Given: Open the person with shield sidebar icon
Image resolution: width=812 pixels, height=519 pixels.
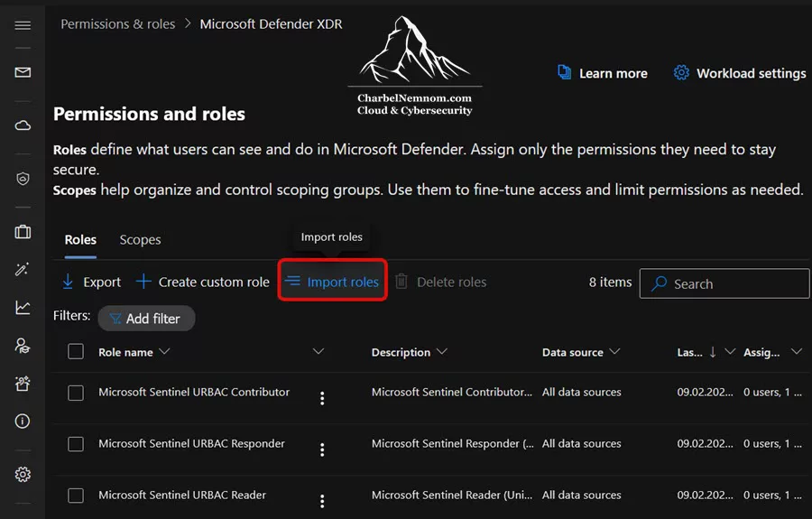Looking at the screenshot, I should (23, 346).
